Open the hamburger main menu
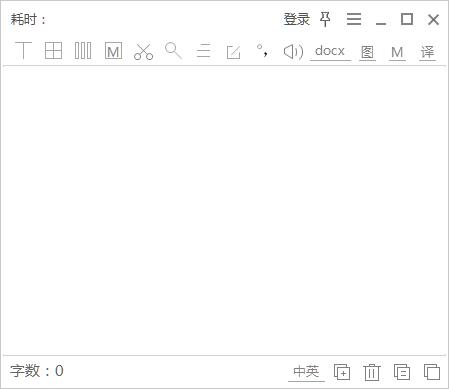The height and width of the screenshot is (389, 449). pyautogui.click(x=354, y=19)
